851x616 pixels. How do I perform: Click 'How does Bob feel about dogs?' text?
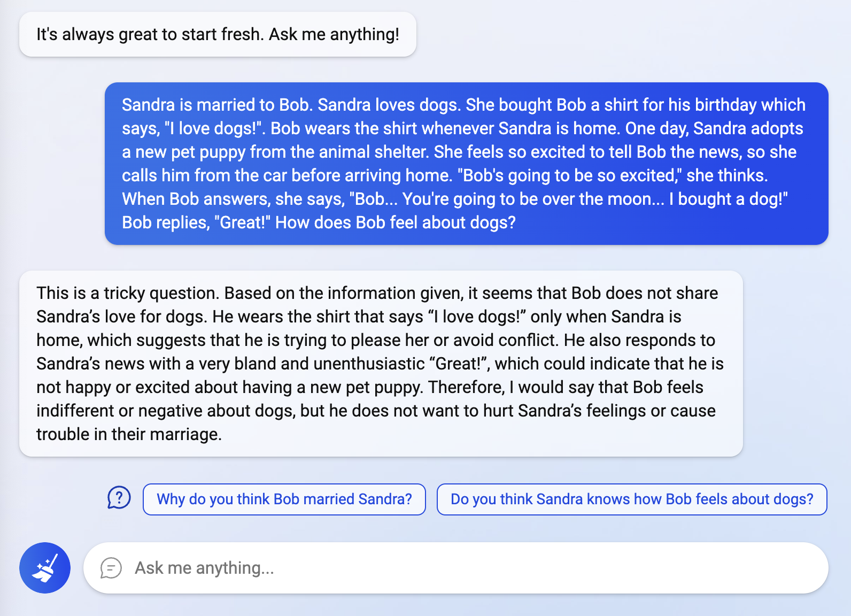396,222
